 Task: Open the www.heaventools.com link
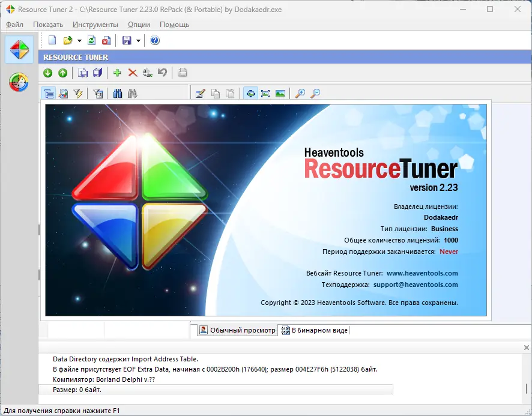coord(422,273)
